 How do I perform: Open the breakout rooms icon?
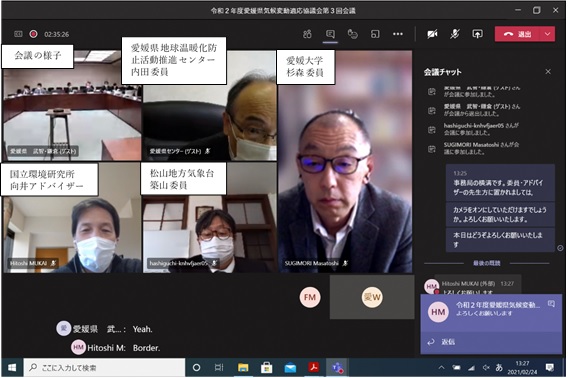click(375, 34)
